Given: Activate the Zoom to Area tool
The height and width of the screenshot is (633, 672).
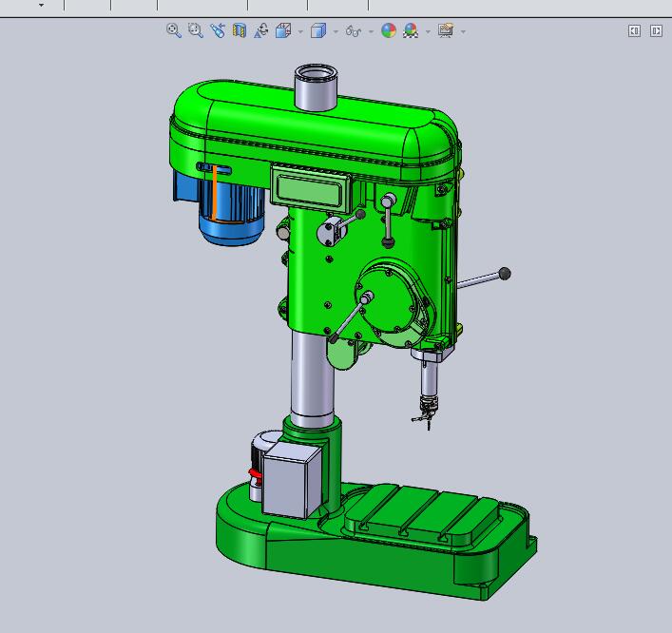Looking at the screenshot, I should [x=196, y=30].
